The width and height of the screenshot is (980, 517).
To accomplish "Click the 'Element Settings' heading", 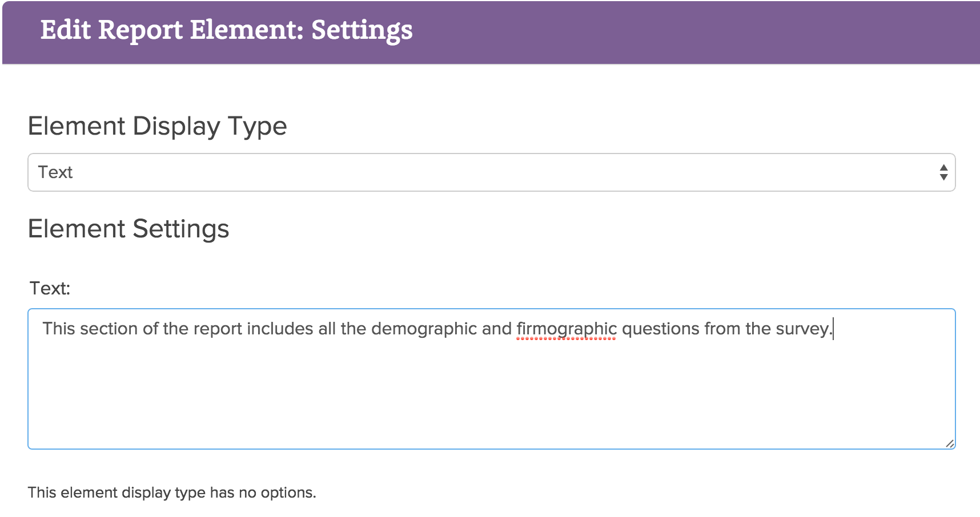I will coord(128,229).
